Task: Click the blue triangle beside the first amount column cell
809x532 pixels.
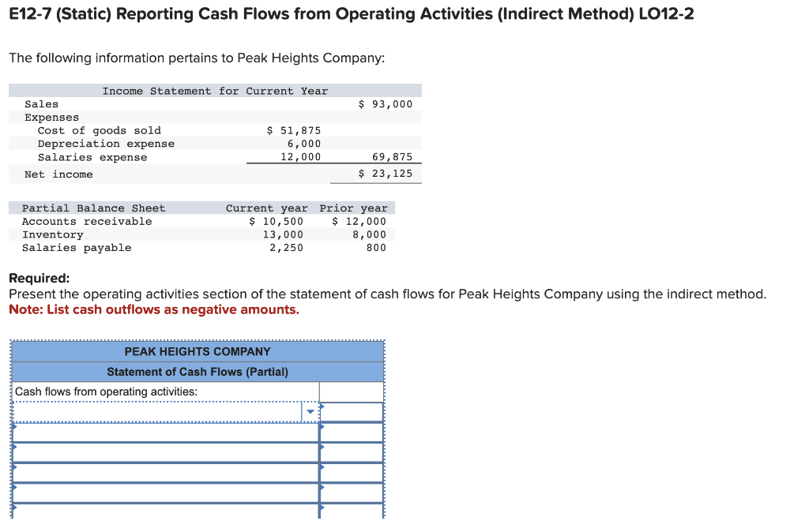Action: pyautogui.click(x=323, y=406)
